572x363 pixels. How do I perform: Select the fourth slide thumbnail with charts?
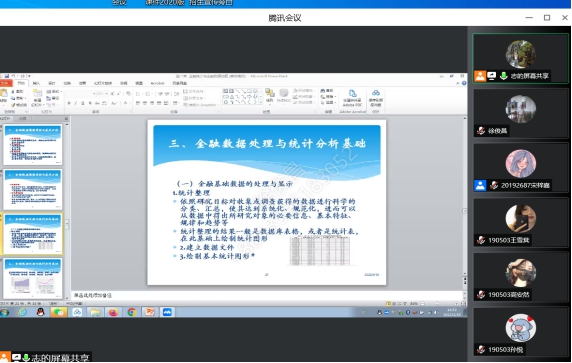33,278
